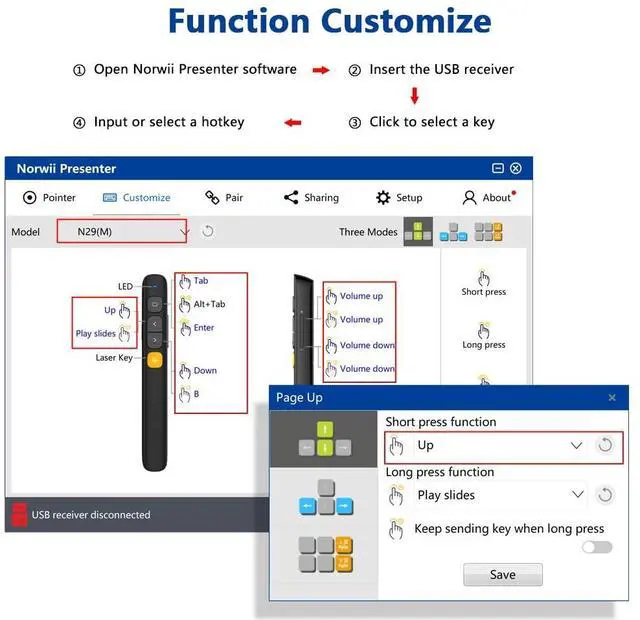This screenshot has width=640, height=620.
Task: Click the Up function on the remote
Action: coord(117,311)
